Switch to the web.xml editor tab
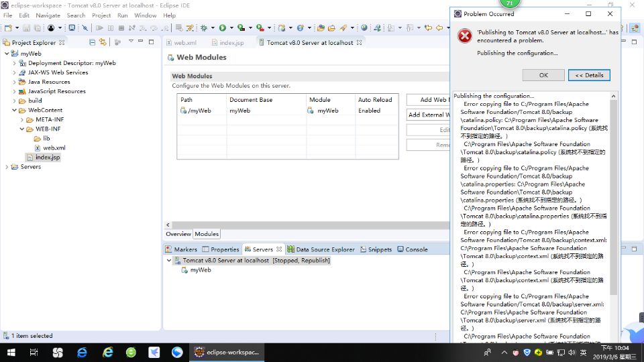This screenshot has height=362, width=644. click(181, 43)
